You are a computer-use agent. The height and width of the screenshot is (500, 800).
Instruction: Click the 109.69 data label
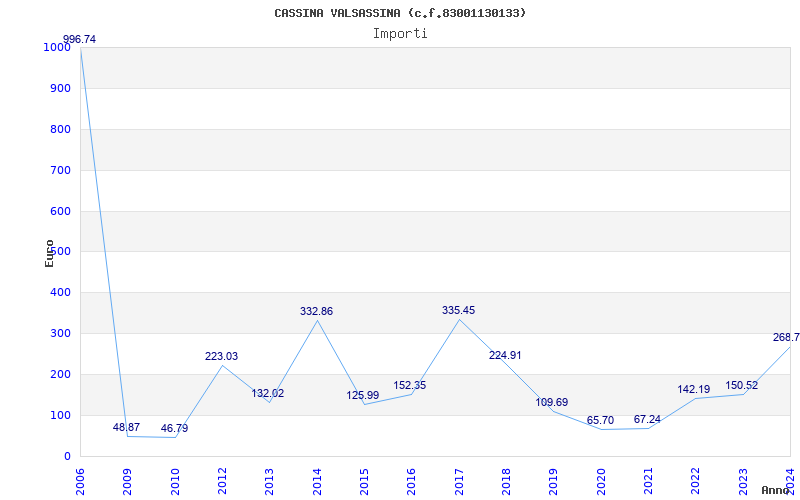552,402
